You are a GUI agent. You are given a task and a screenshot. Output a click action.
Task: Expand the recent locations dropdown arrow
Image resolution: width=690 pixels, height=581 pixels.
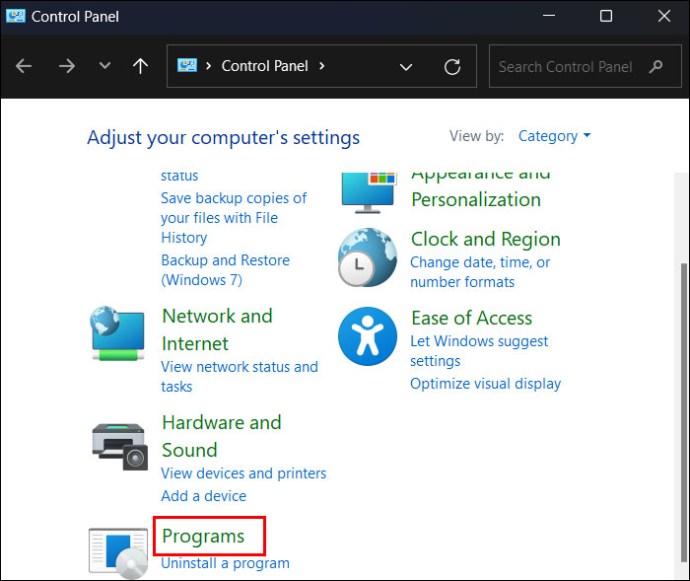tap(105, 67)
